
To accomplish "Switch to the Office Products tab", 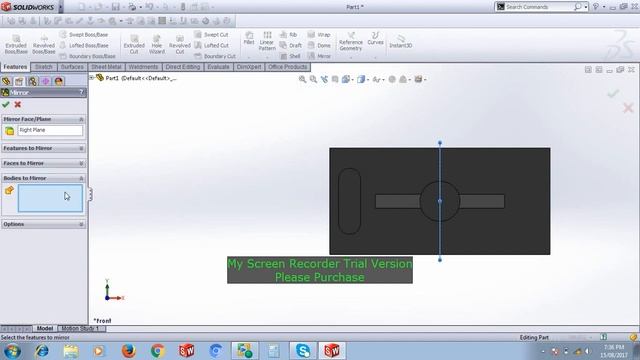I will (287, 67).
